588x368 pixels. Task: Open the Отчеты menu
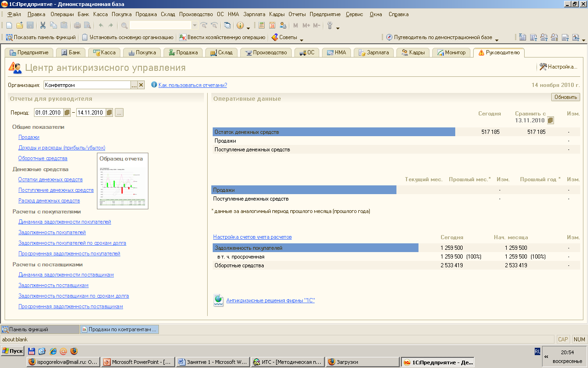(x=297, y=14)
